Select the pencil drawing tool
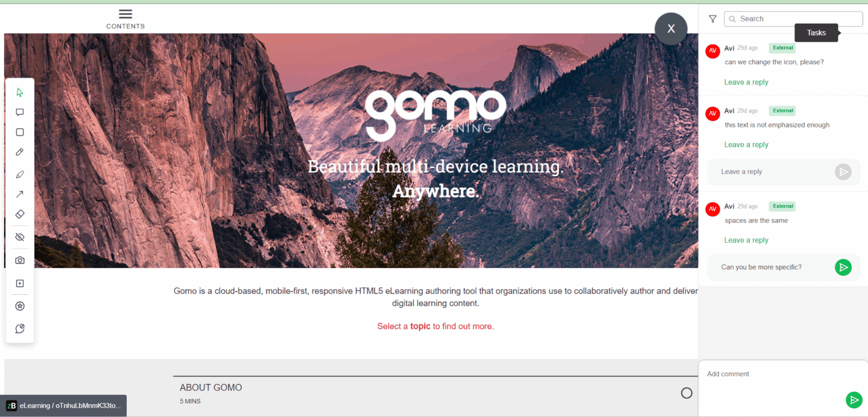This screenshot has height=417, width=868. 20,152
